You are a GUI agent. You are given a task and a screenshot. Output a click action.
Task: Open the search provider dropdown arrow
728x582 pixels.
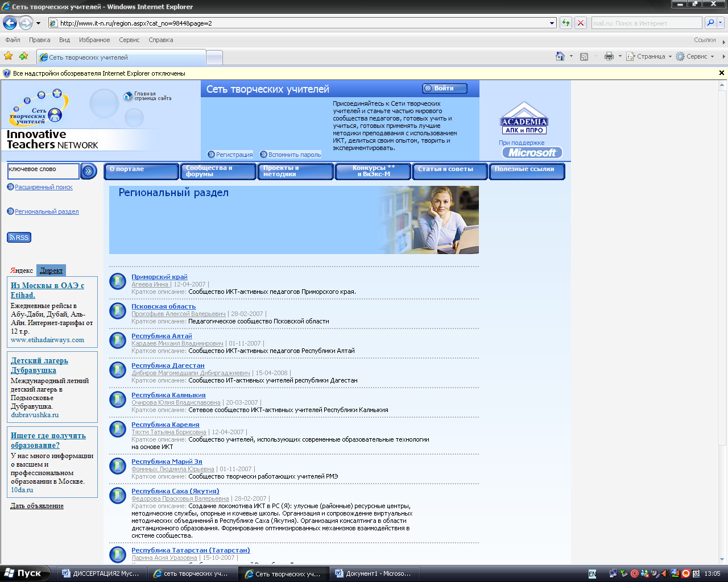(x=721, y=23)
